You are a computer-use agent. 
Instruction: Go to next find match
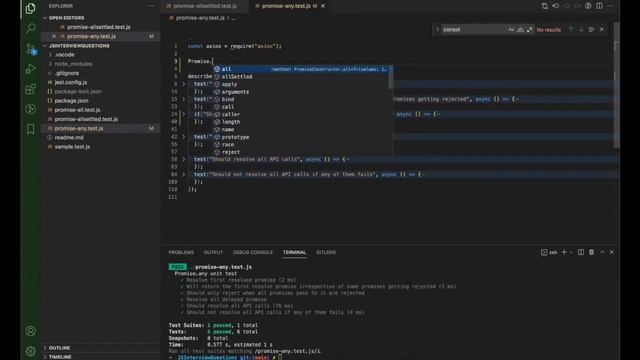tap(581, 29)
